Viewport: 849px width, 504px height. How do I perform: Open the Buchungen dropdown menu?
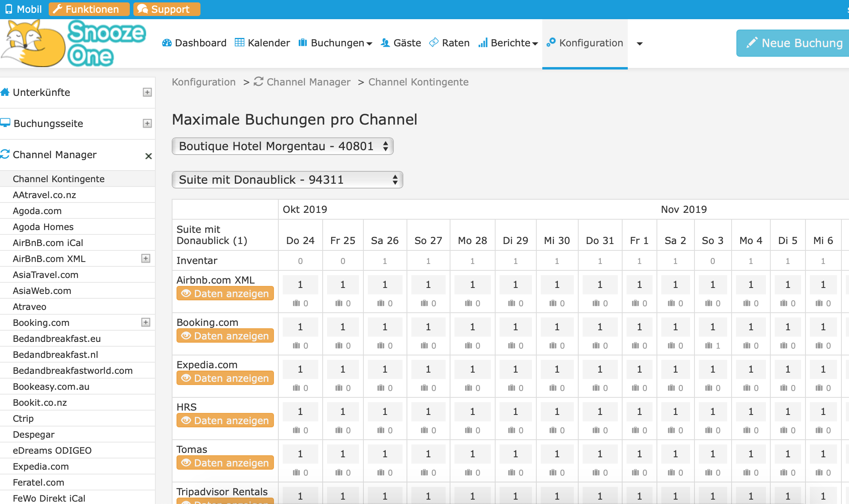coord(335,43)
